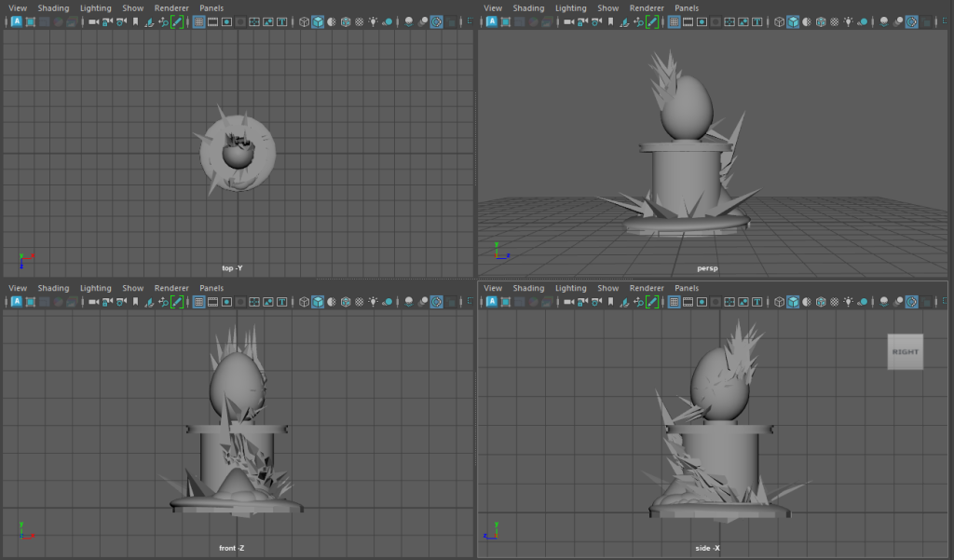Click wireframe cube icon in side viewport
This screenshot has height=560, width=954.
coord(778,302)
